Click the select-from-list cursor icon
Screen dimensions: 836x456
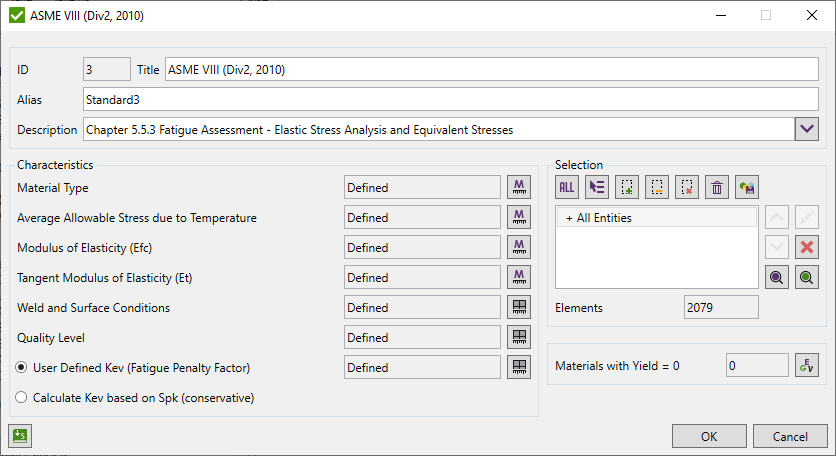point(597,186)
